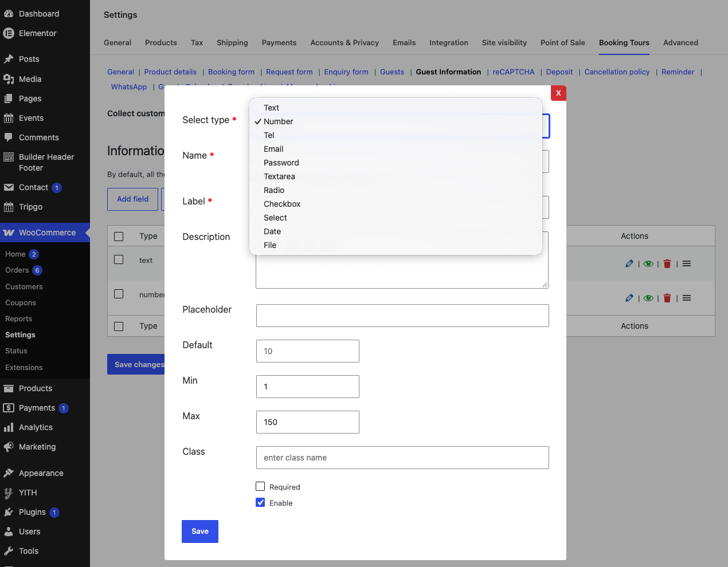Click the Max value field

pos(308,422)
